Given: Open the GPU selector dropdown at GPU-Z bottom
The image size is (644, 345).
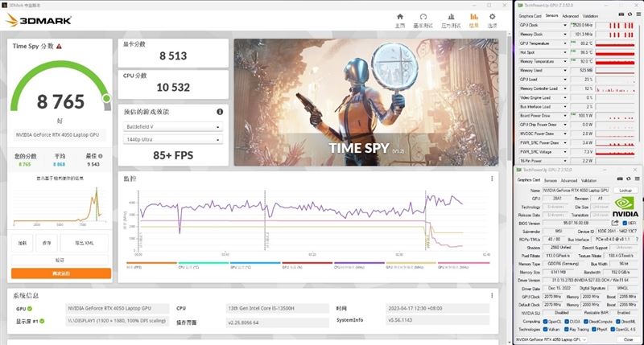Looking at the screenshot, I should (x=552, y=339).
